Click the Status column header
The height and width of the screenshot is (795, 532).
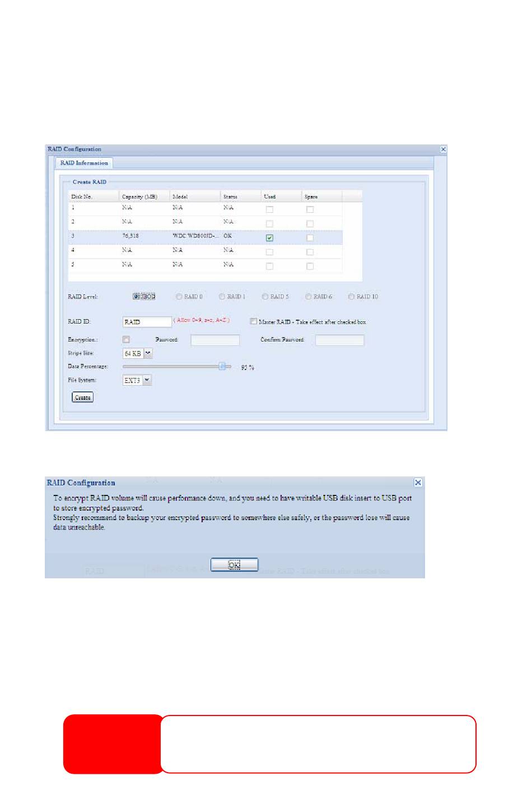[x=241, y=197]
